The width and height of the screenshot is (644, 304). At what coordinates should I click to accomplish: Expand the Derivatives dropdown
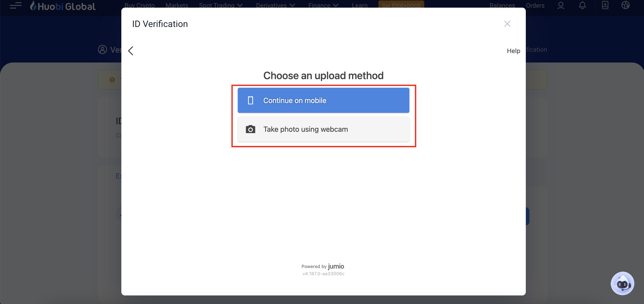[275, 5]
